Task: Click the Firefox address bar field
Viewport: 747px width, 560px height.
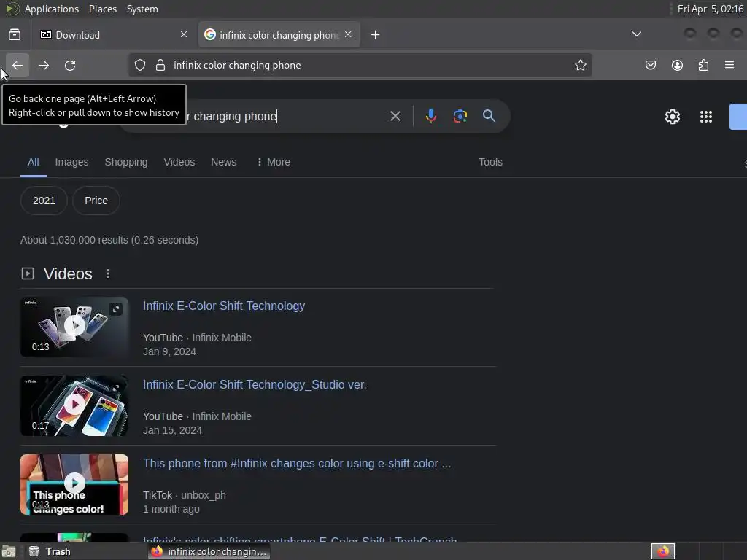Action: [x=360, y=65]
